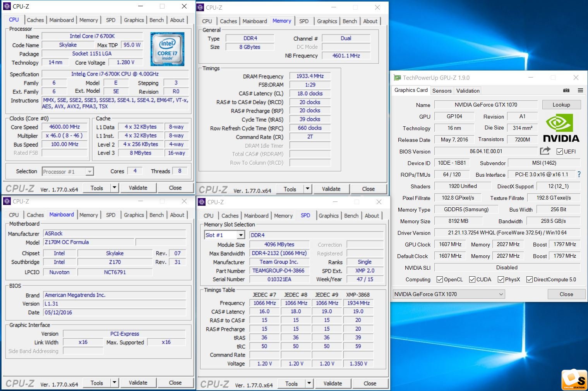Expand Tools dropdown arrow in SPD window
The height and width of the screenshot is (391, 588).
click(x=309, y=384)
